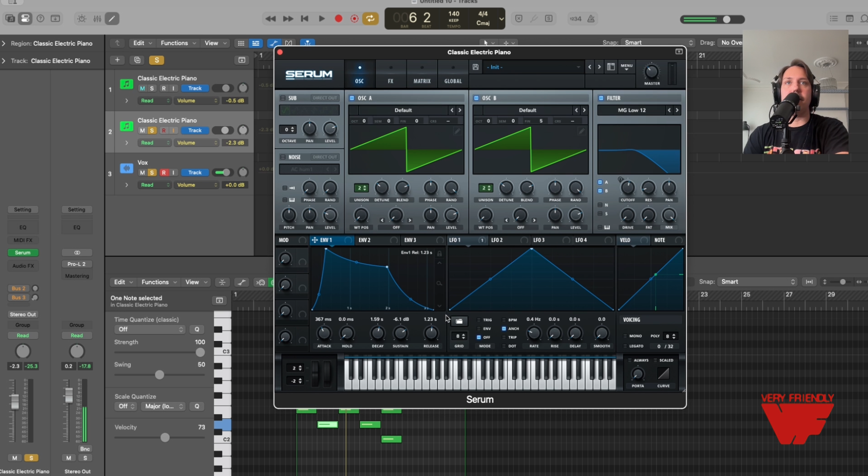Open the Vox track automation Read dropdown
Screen dimensions: 868x476
point(154,185)
